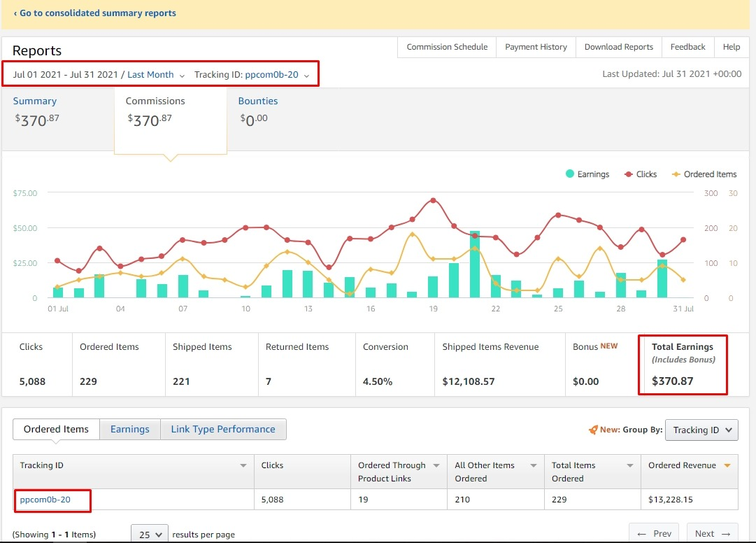Sort by All Other Items Ordered arrow
Viewport: 756px width, 543px height.
pyautogui.click(x=533, y=465)
